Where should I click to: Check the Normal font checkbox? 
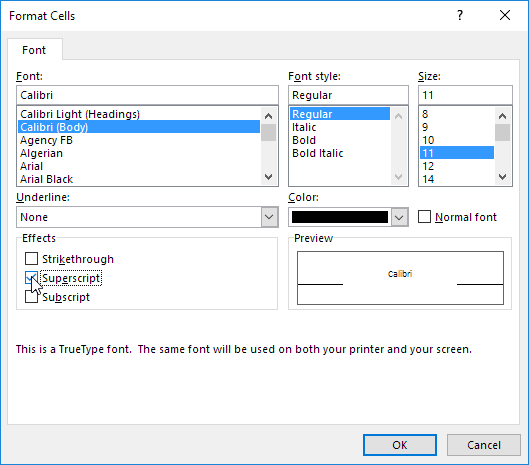coord(424,217)
